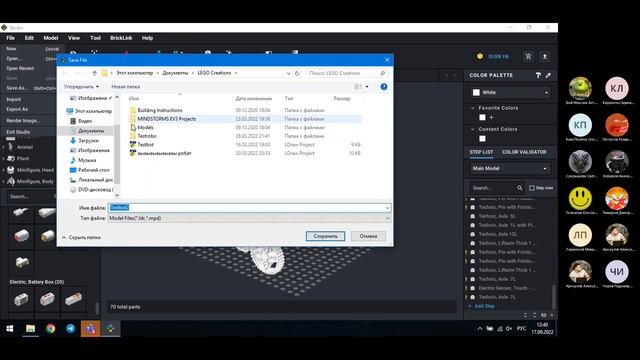Click the yellow smiley participant avatar

tap(580, 198)
